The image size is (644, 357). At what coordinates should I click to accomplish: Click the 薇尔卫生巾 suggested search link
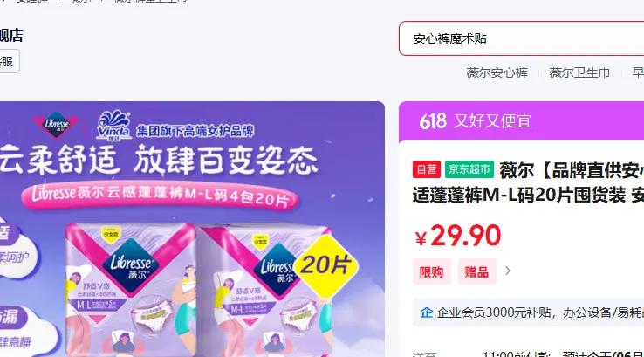579,72
